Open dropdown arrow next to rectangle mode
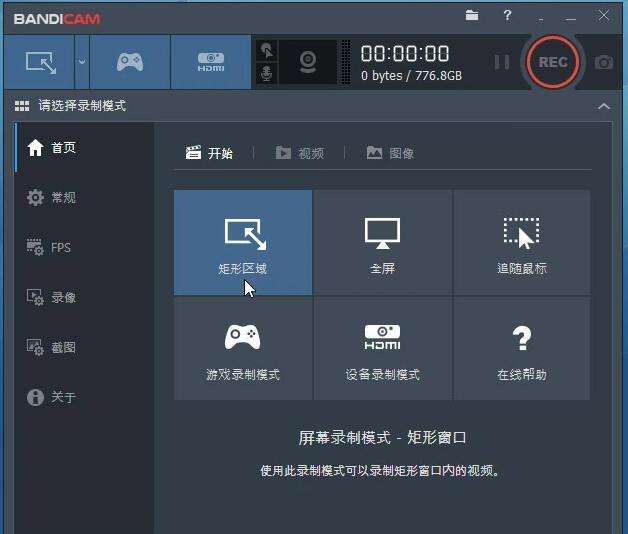Viewport: 628px width, 534px height. (82, 62)
